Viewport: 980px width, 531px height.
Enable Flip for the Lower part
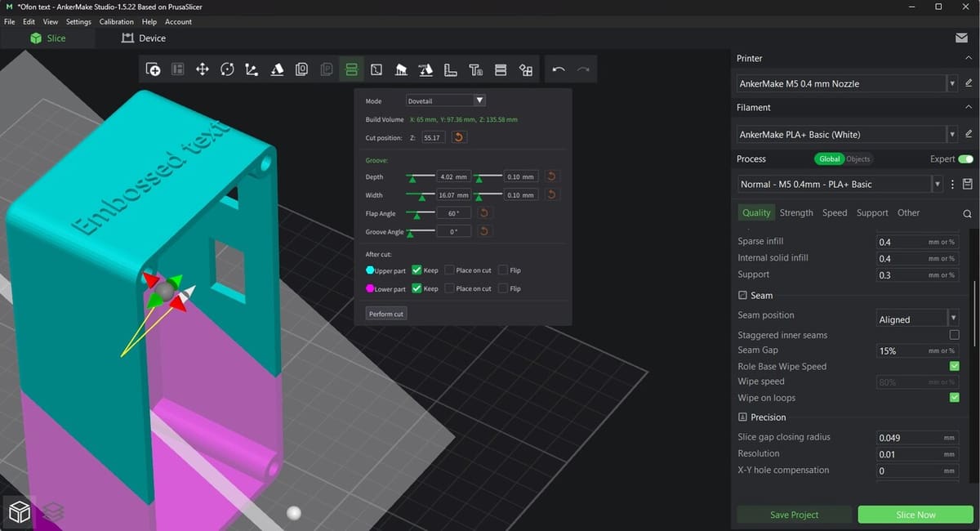click(503, 288)
